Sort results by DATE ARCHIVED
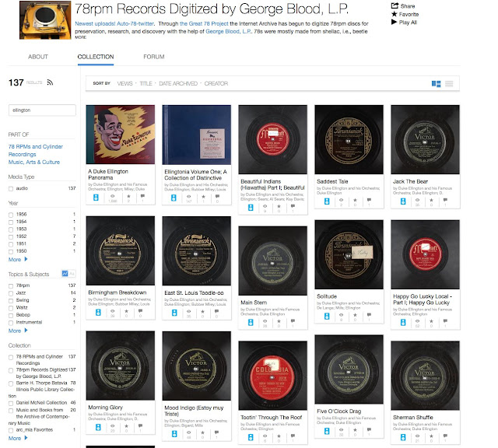498x448 pixels. [178, 83]
